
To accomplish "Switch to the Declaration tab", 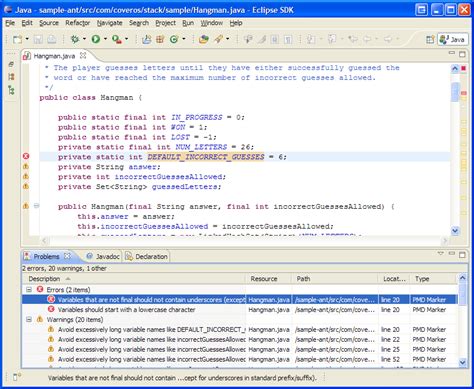I will click(146, 256).
